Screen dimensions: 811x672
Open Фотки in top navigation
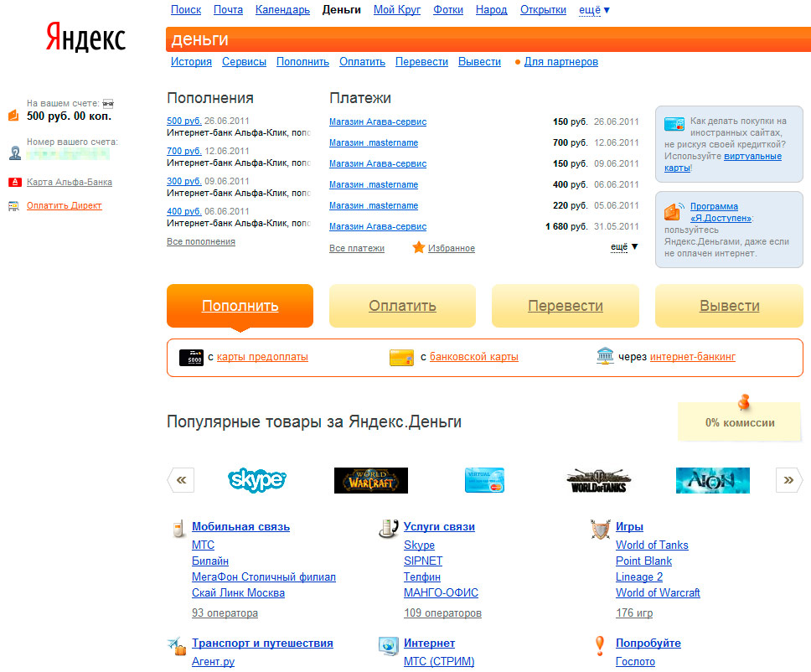click(x=448, y=10)
